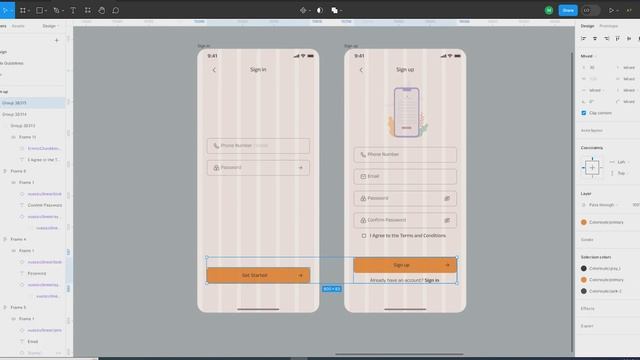Click the Create component icon
The image size is (640, 360).
(303, 10)
